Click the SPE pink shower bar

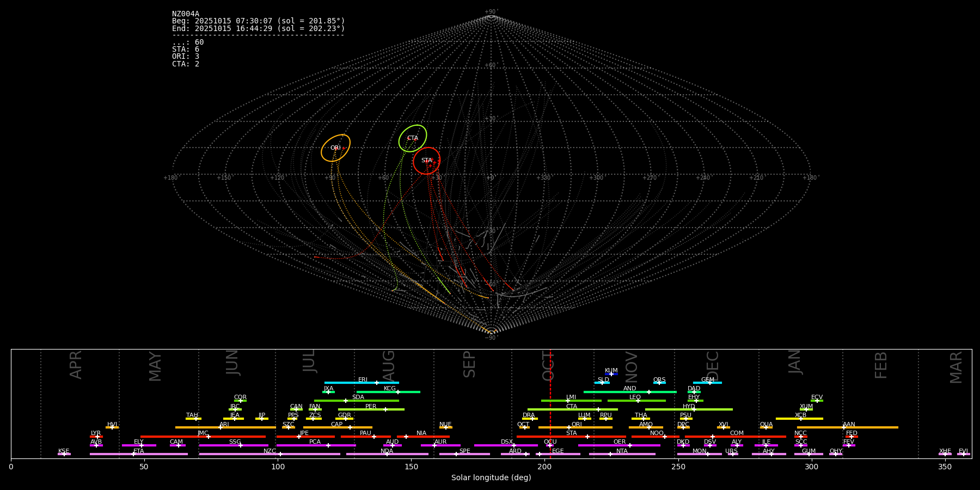[x=464, y=454]
